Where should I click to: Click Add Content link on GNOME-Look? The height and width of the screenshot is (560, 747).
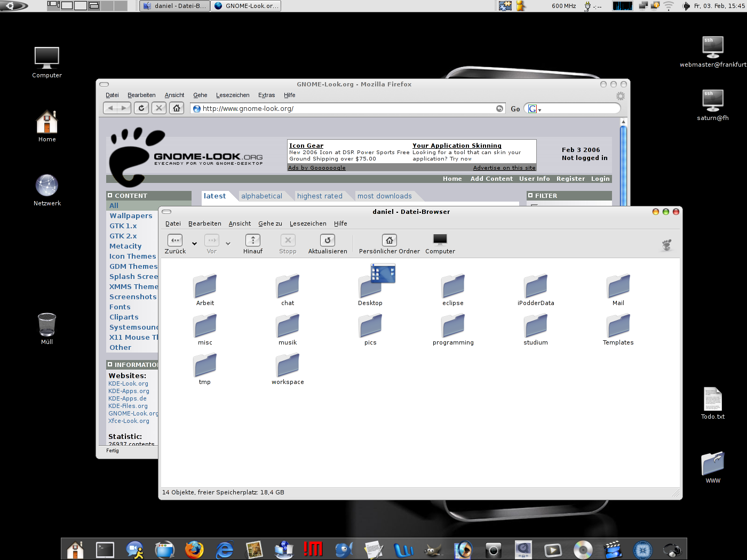point(491,179)
